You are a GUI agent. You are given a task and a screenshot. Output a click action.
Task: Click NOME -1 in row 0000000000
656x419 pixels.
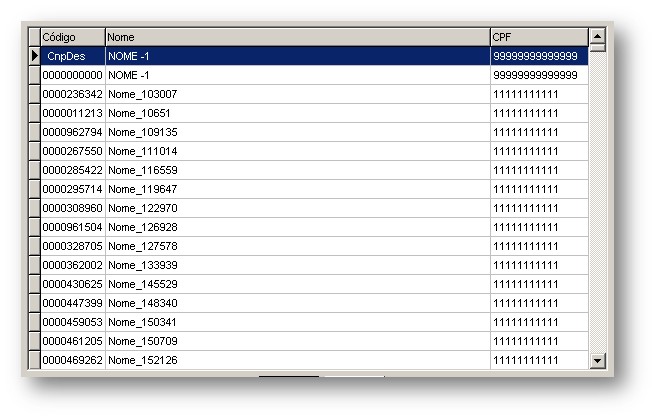click(x=297, y=75)
